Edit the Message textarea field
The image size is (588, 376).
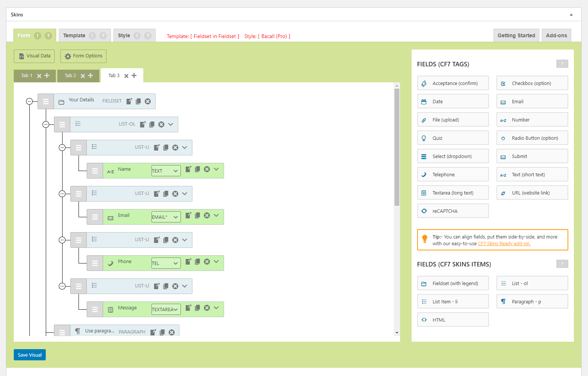pos(188,308)
